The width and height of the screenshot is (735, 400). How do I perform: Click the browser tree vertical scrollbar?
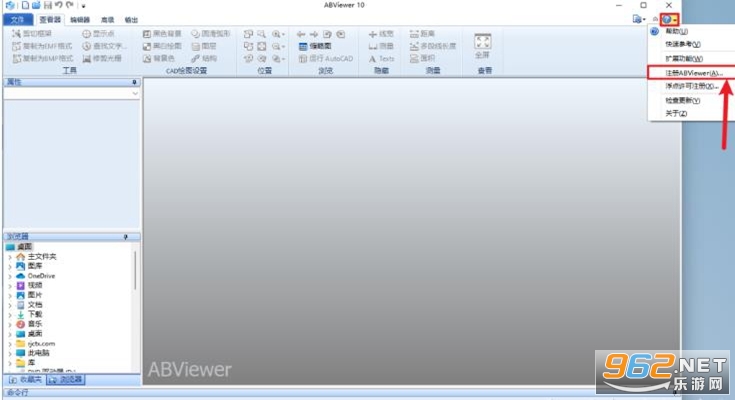[135, 270]
